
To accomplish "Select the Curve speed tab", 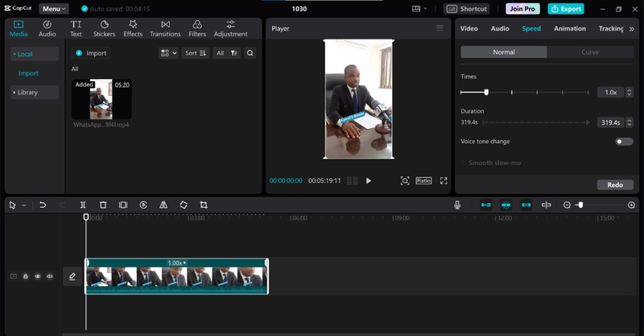I will tap(590, 52).
